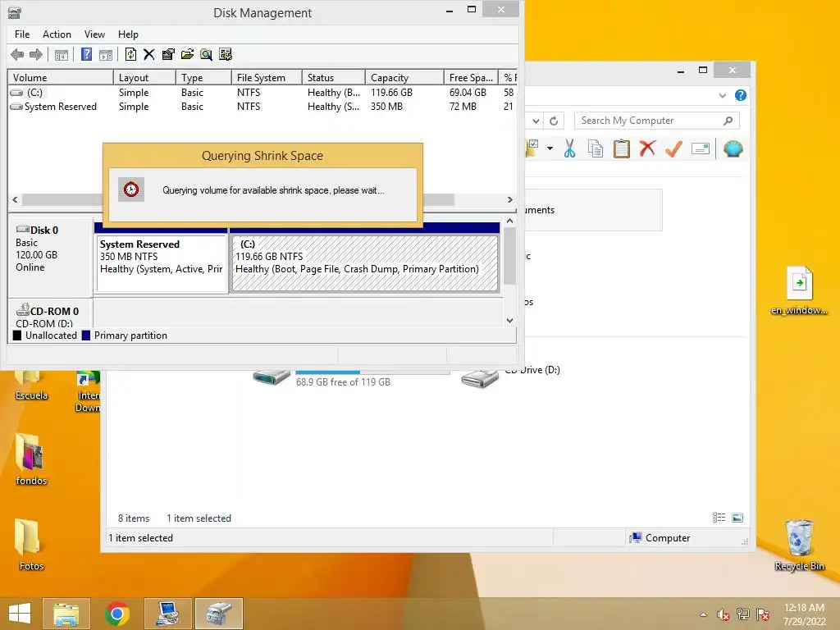This screenshot has width=840, height=630.
Task: Open the View menu
Action: point(94,34)
